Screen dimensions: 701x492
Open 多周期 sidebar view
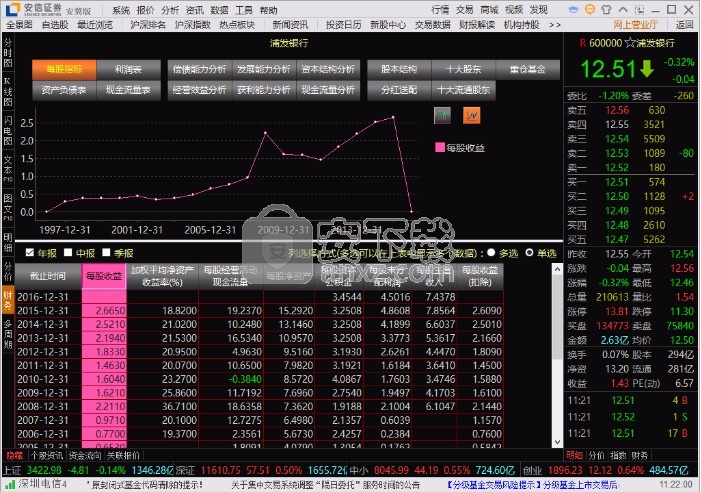[x=8, y=334]
